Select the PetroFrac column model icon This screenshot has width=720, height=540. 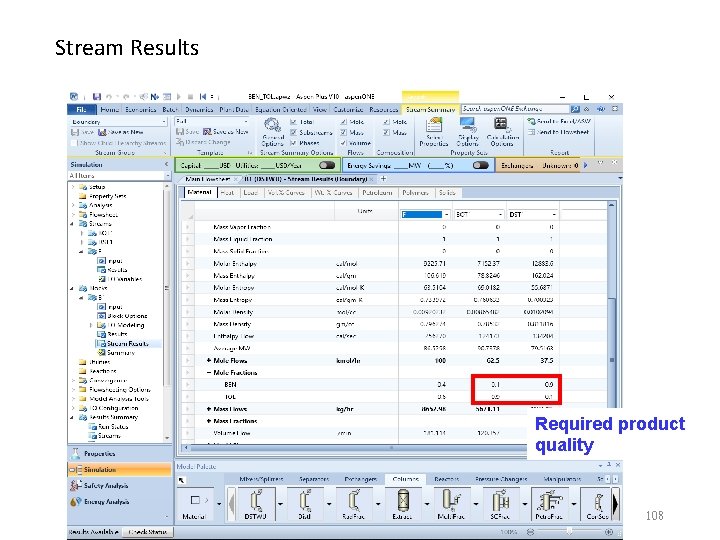[x=549, y=501]
